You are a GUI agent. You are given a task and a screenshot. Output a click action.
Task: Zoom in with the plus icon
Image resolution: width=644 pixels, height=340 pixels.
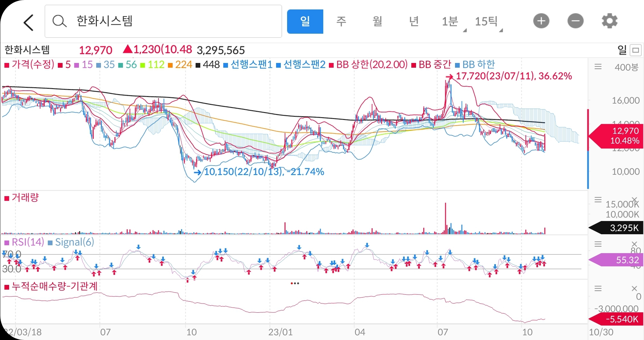point(541,21)
